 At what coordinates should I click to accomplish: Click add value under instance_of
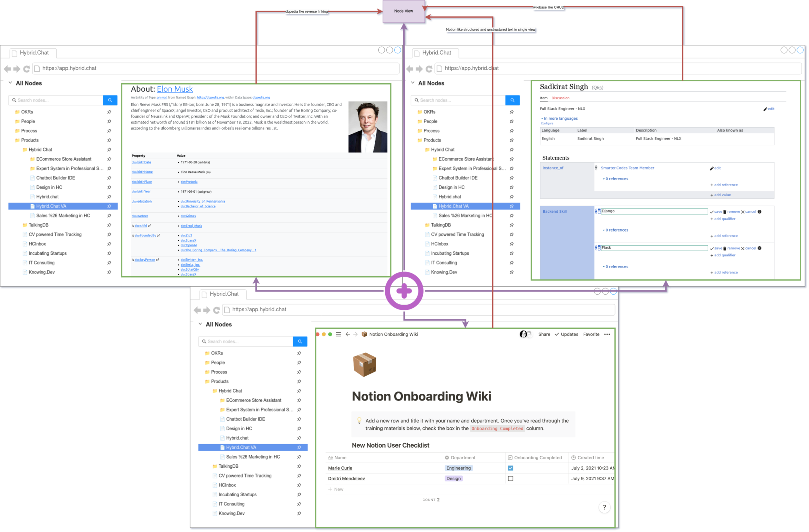[x=720, y=195]
